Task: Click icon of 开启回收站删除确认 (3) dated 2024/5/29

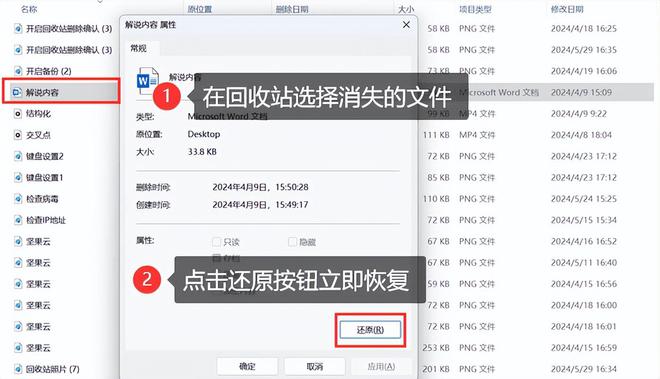Action: click(18, 50)
